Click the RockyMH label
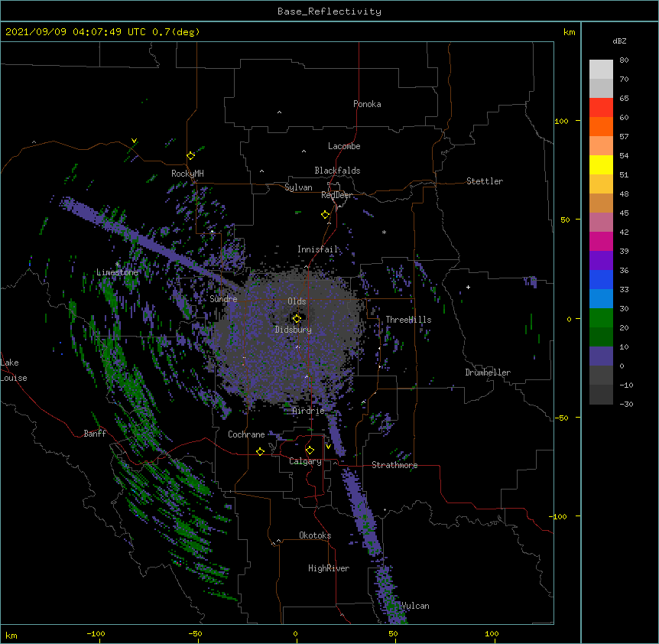 point(187,174)
